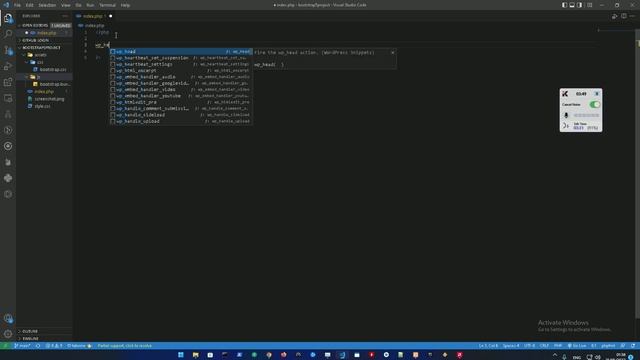Click the git branch status bar item
Screen dimensions: 640x360
22,346
